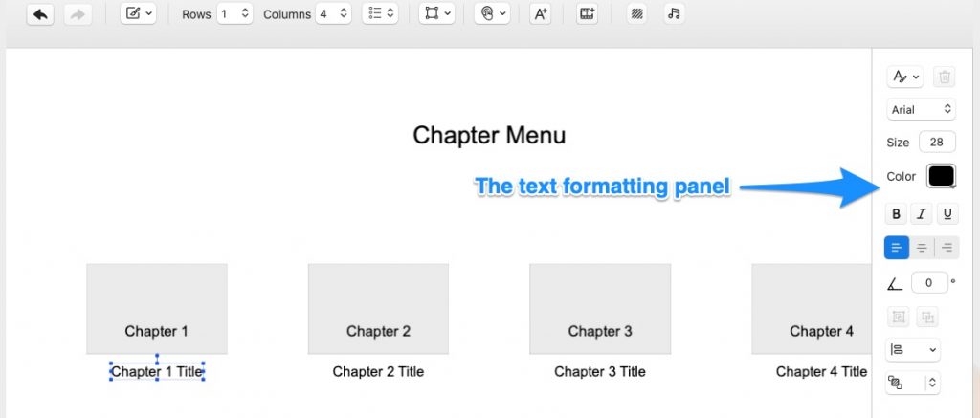Select right text alignment

(947, 249)
